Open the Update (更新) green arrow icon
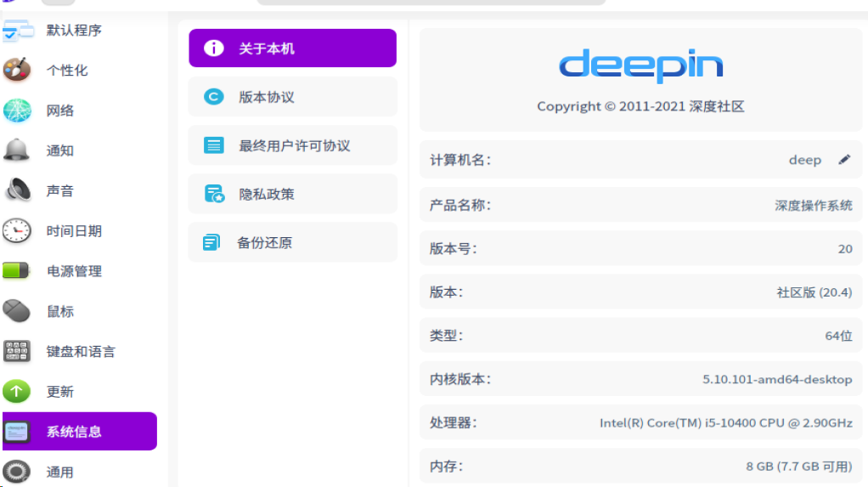The width and height of the screenshot is (868, 487). point(17,391)
